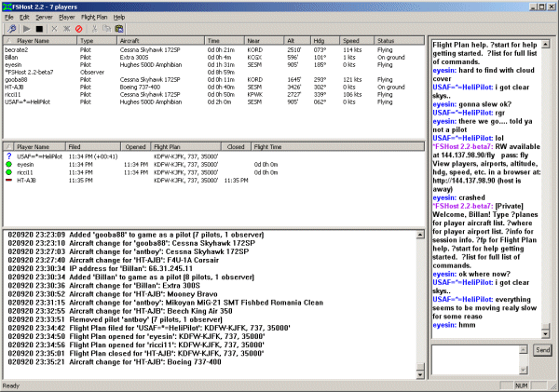
Task: Sort players list by Speed column
Action: pos(357,41)
